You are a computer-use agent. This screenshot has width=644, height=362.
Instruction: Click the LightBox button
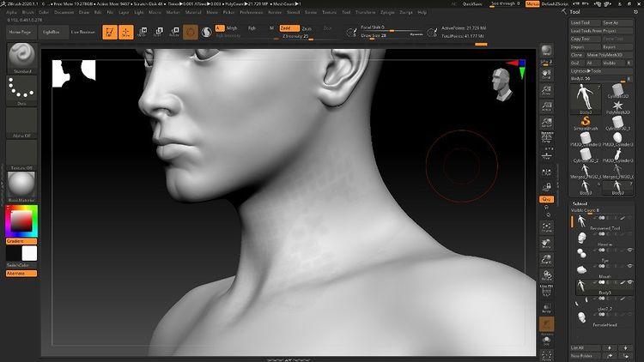[x=51, y=32]
